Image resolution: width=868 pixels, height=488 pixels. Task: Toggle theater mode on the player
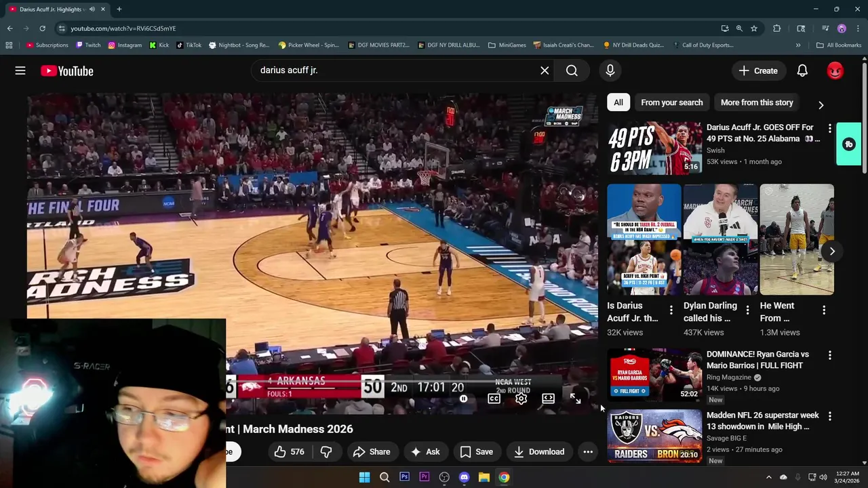tap(548, 399)
